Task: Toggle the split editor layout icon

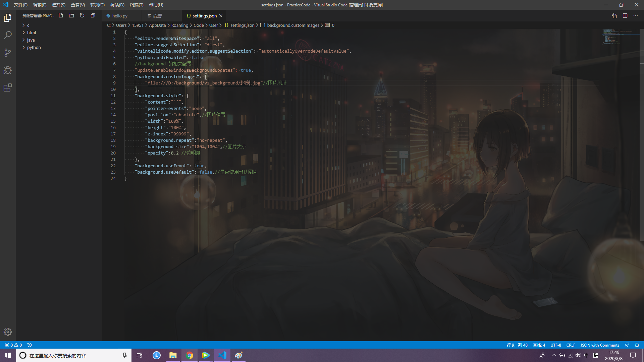Action: 625,16
